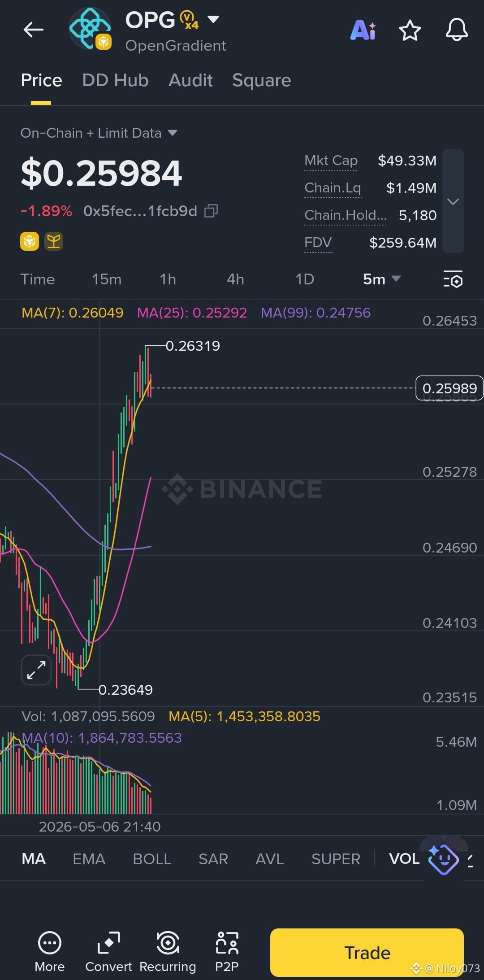Image resolution: width=484 pixels, height=980 pixels.
Task: Tap the Mkt Cap label
Action: click(331, 161)
